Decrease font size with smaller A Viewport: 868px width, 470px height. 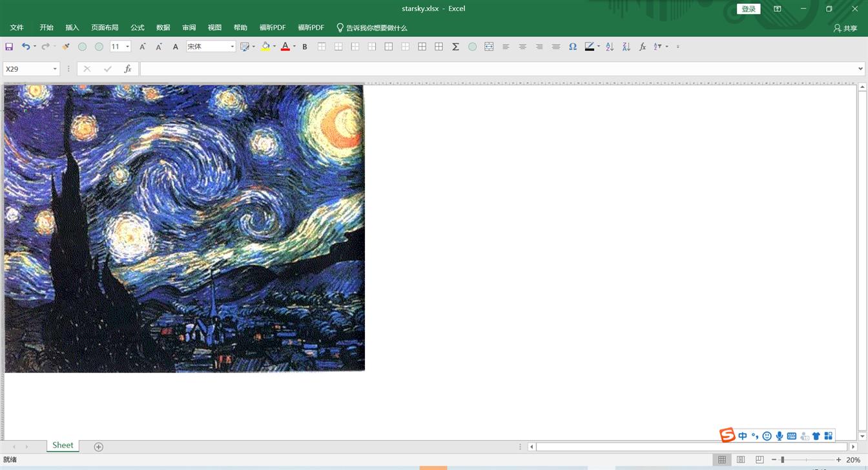pos(159,47)
